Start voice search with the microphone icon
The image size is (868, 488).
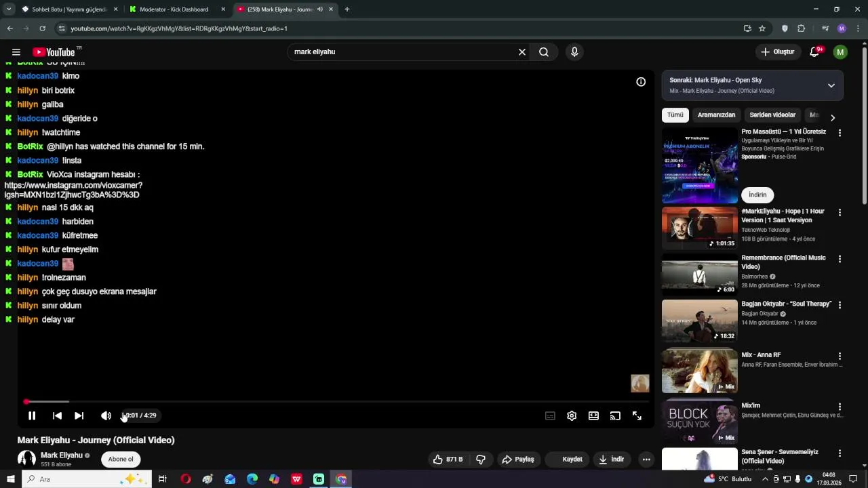[x=574, y=52]
